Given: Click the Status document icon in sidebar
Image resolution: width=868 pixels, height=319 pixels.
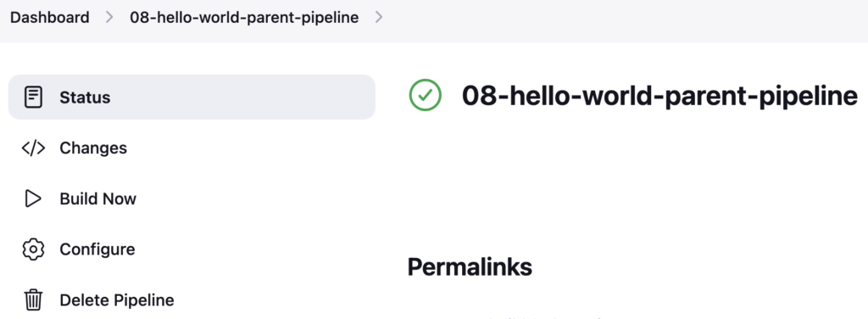Looking at the screenshot, I should pyautogui.click(x=33, y=97).
